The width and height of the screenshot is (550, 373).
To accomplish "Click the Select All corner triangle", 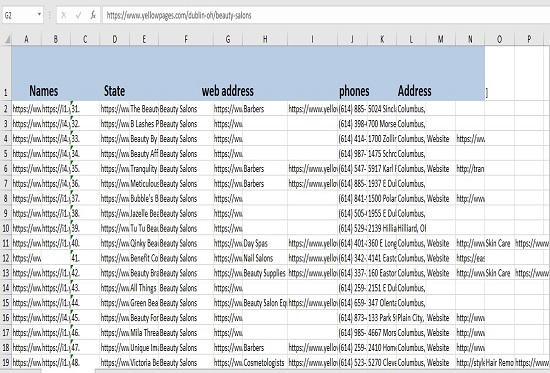I will click(x=7, y=39).
